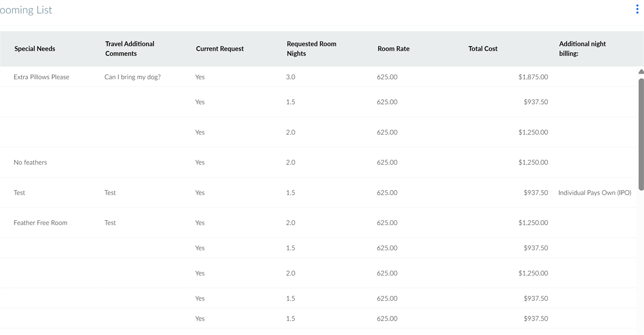Click the Current Request column header
The height and width of the screenshot is (335, 644).
click(x=219, y=49)
